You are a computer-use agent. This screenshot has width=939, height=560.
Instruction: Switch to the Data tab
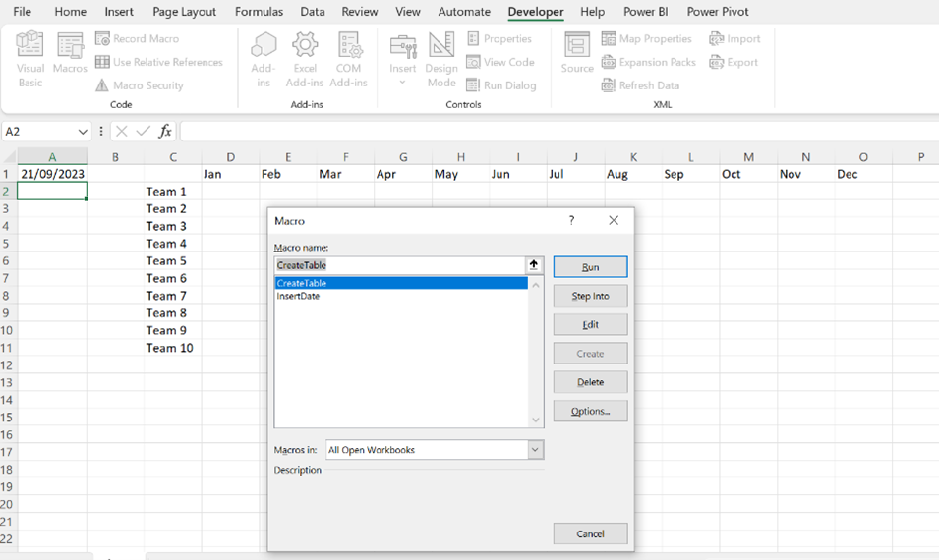[x=313, y=12]
